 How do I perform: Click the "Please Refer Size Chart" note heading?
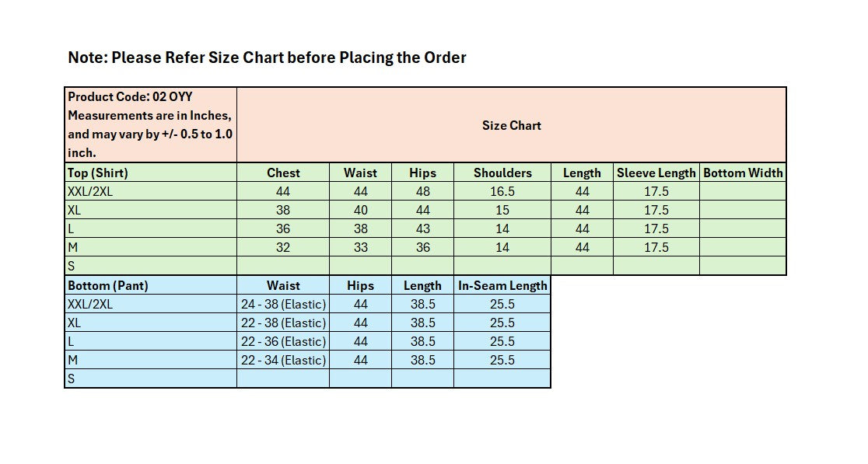pos(267,58)
